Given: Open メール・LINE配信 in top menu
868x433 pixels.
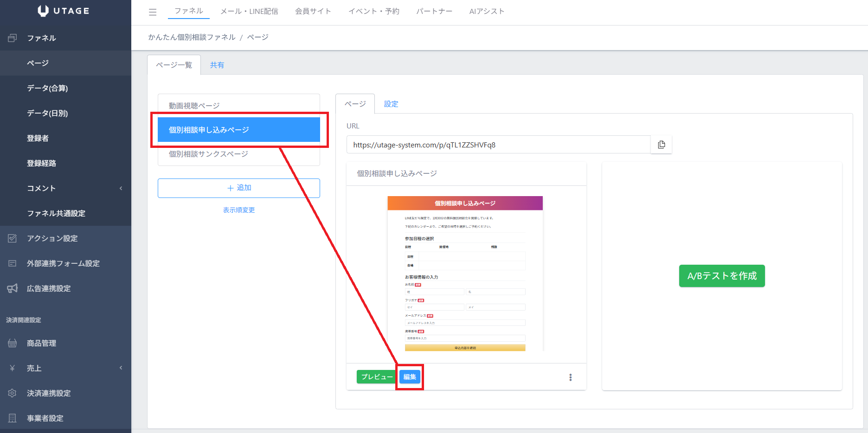Looking at the screenshot, I should pyautogui.click(x=249, y=11).
